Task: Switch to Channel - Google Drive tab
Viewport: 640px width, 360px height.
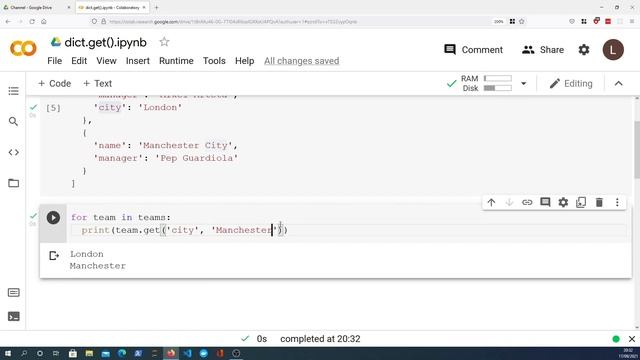Action: click(x=31, y=7)
